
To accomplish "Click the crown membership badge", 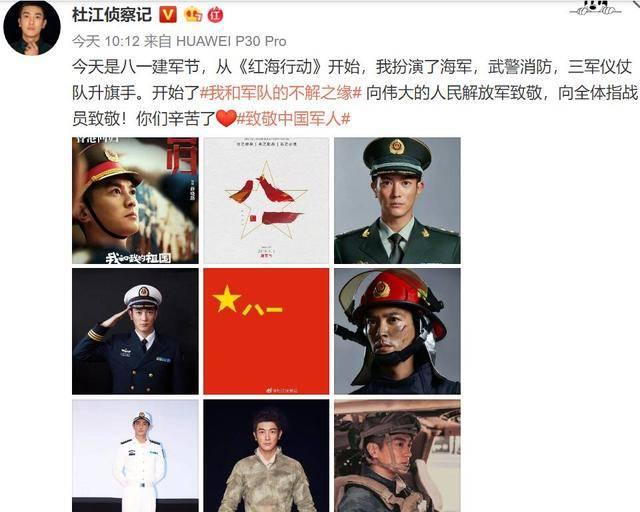I will point(193,16).
